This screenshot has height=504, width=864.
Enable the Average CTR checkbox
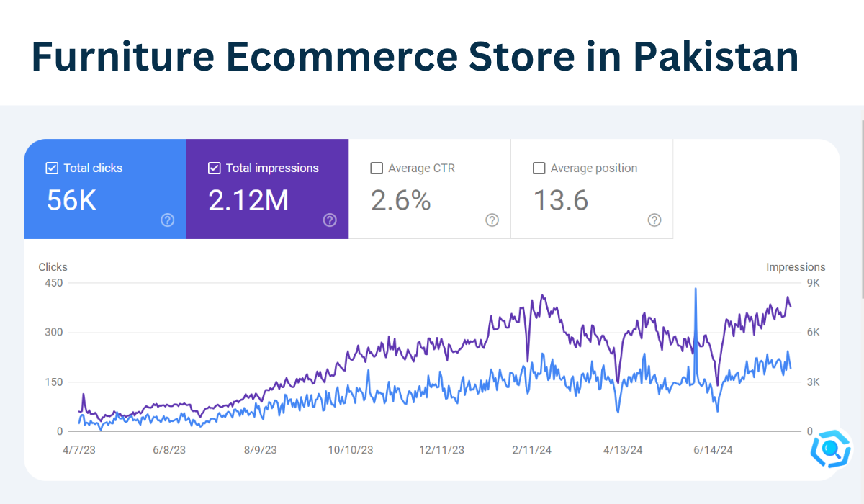click(377, 168)
